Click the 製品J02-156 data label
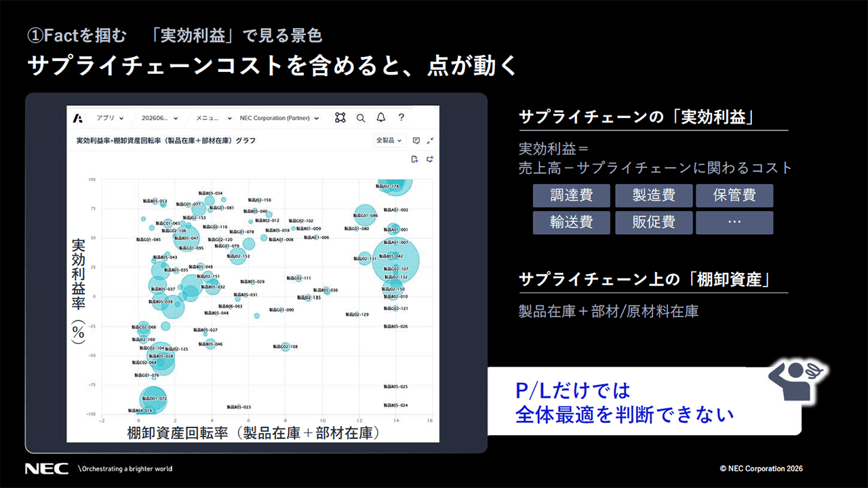Screen dimensions: 868x488 259,200
